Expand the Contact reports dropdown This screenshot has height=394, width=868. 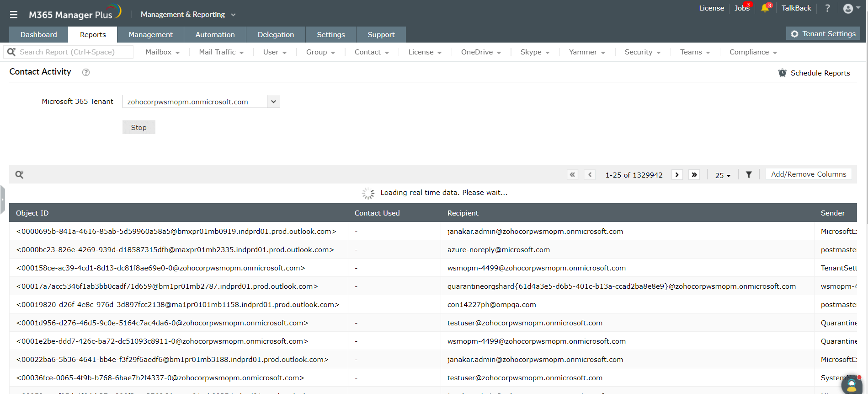pos(372,52)
